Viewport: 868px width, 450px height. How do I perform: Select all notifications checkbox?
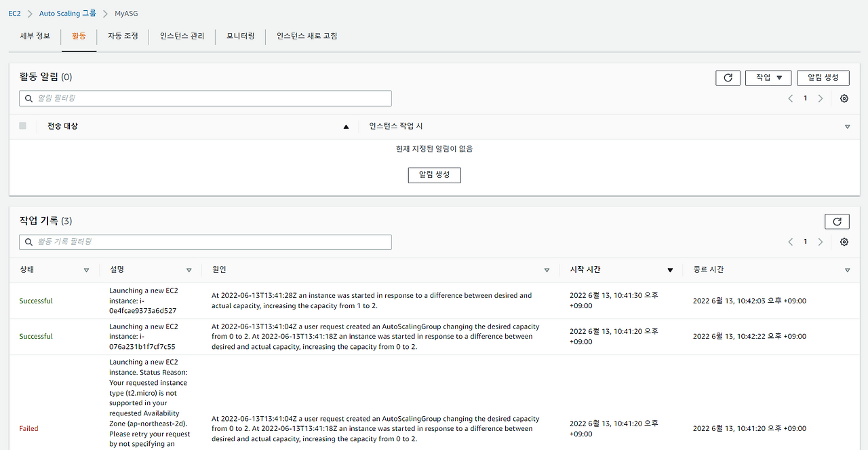[x=23, y=126]
